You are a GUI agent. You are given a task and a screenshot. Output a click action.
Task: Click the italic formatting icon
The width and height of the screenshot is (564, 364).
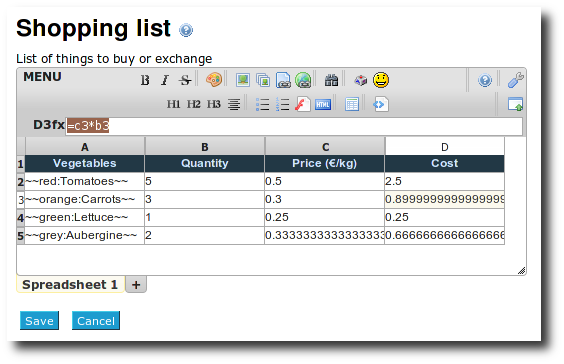pyautogui.click(x=165, y=80)
